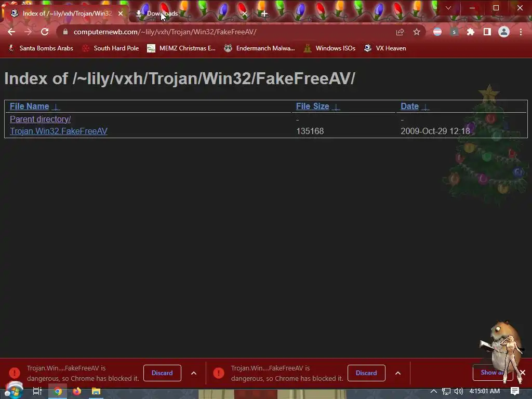Click the Index of FakeFreeAV page heading
532x399 pixels.
pos(180,79)
